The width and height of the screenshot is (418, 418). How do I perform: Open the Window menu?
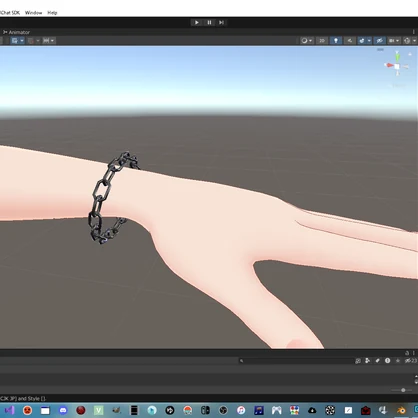(33, 13)
